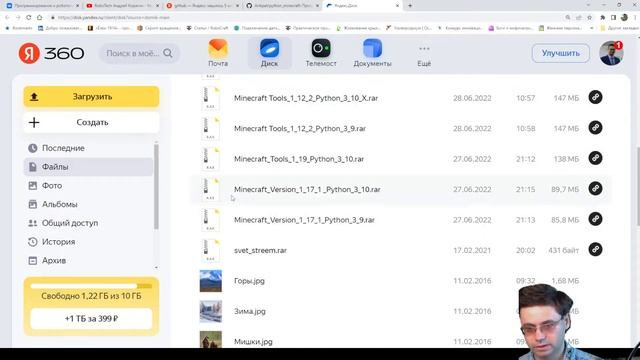This screenshot has width=640, height=360.
Task: Select file name Зима.jpg
Action: (250, 311)
